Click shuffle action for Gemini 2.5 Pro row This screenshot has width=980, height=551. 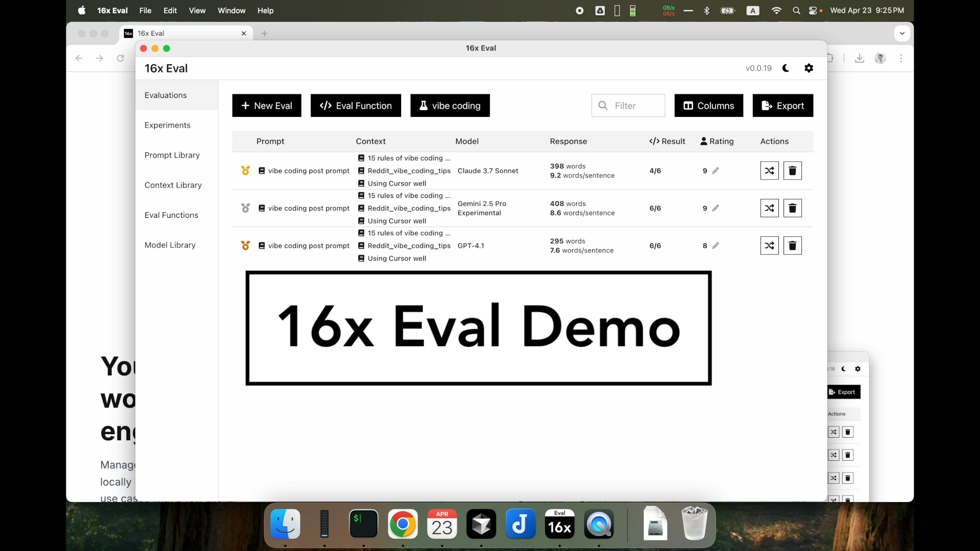[769, 208]
